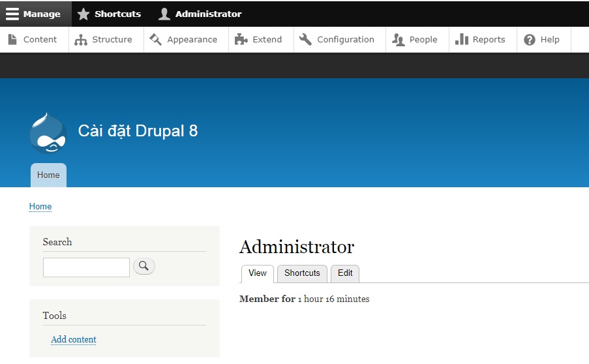Switch to the Shortcuts profile tab
This screenshot has height=364, width=589.
302,273
